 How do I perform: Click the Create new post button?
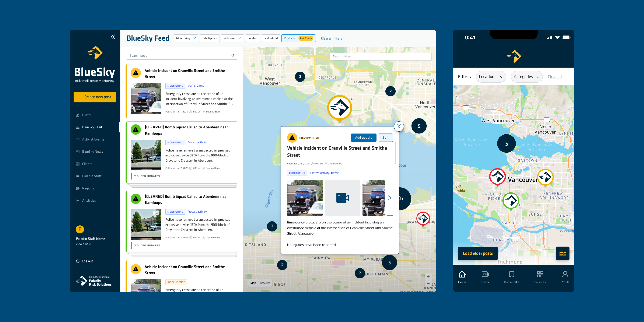(95, 97)
